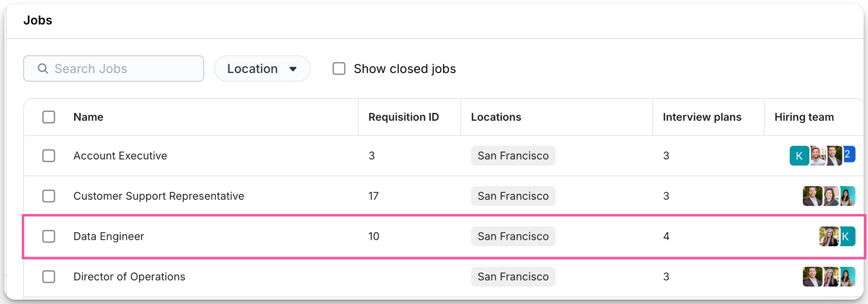Image resolution: width=868 pixels, height=304 pixels.
Task: Click the teal K avatar in Account Executive row
Action: pos(799,156)
